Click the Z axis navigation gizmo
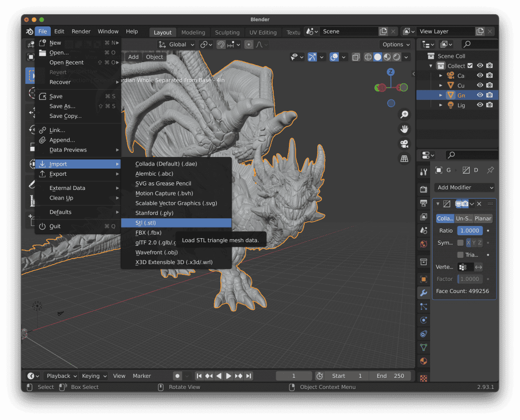The image size is (520, 420). coord(391,72)
